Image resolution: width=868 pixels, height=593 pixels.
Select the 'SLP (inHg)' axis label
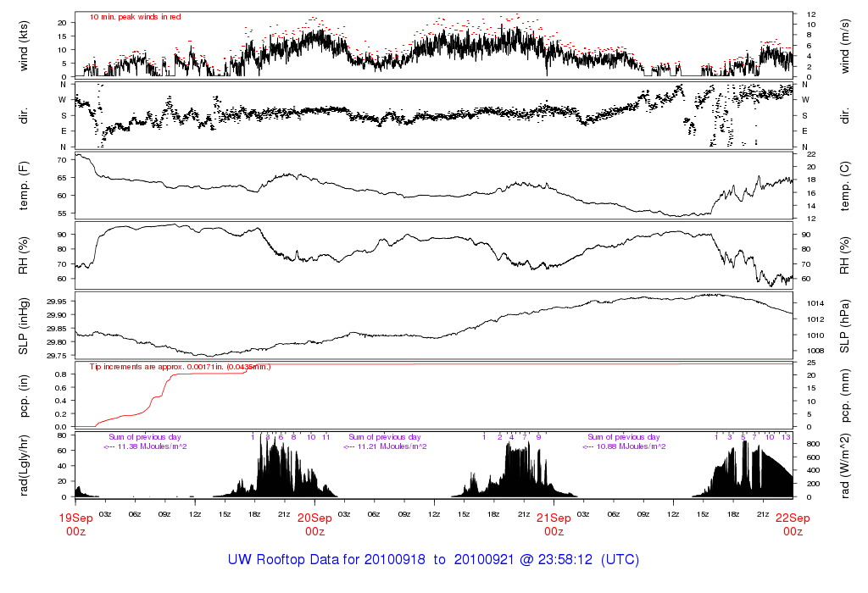click(23, 326)
